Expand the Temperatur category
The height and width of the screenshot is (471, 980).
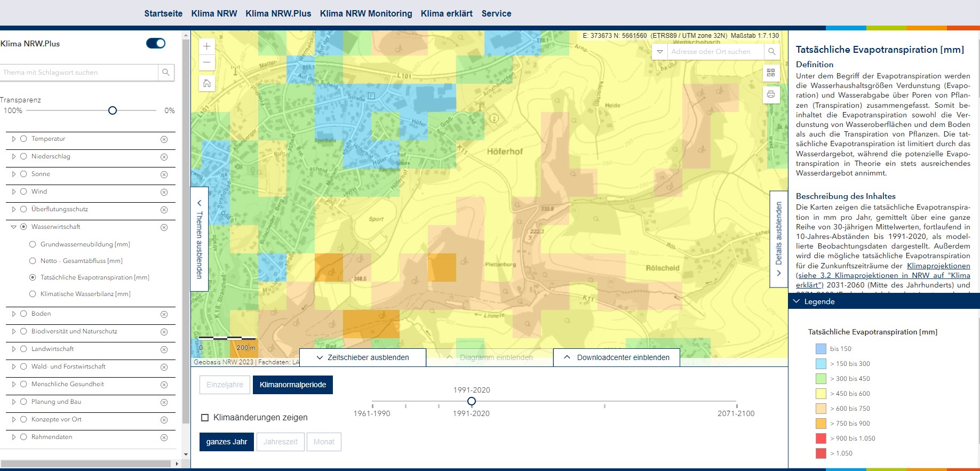coord(14,139)
